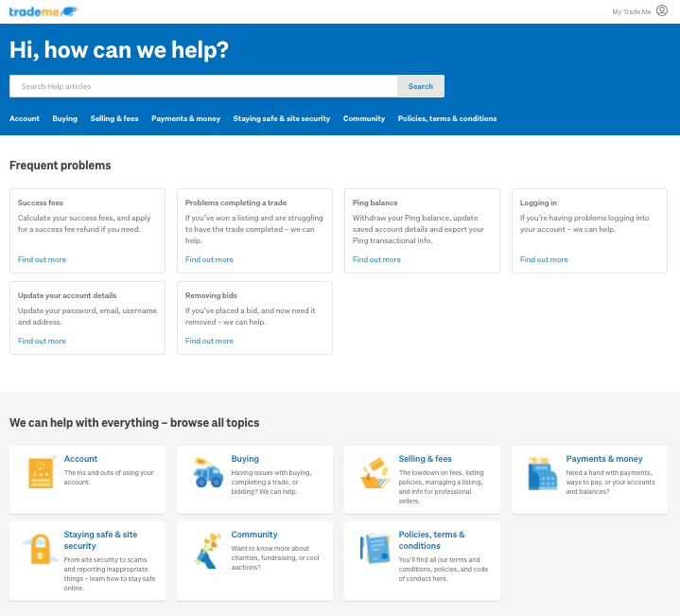Image resolution: width=680 pixels, height=616 pixels.
Task: Select Update your account details title
Action: tap(67, 295)
